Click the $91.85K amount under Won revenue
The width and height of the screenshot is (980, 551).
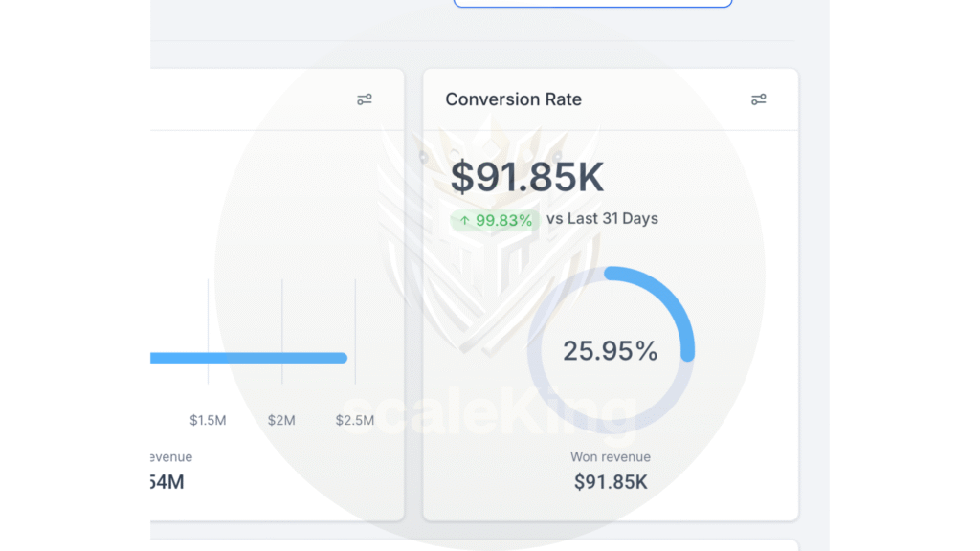[611, 482]
